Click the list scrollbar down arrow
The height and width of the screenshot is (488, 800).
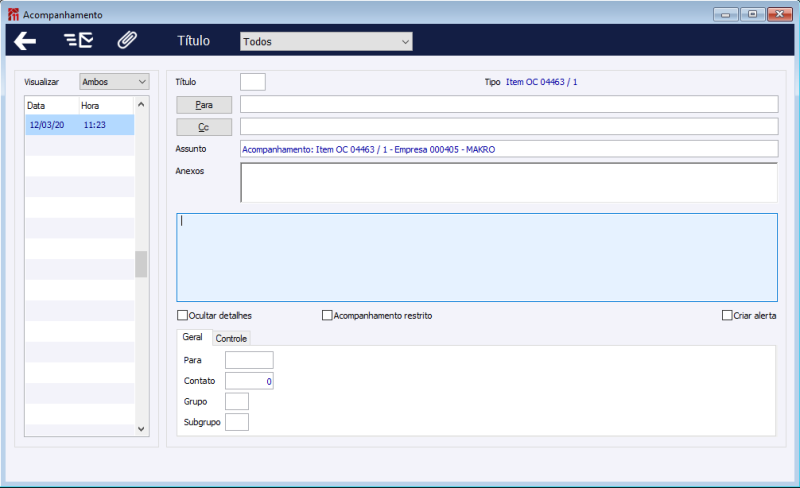pos(141,429)
